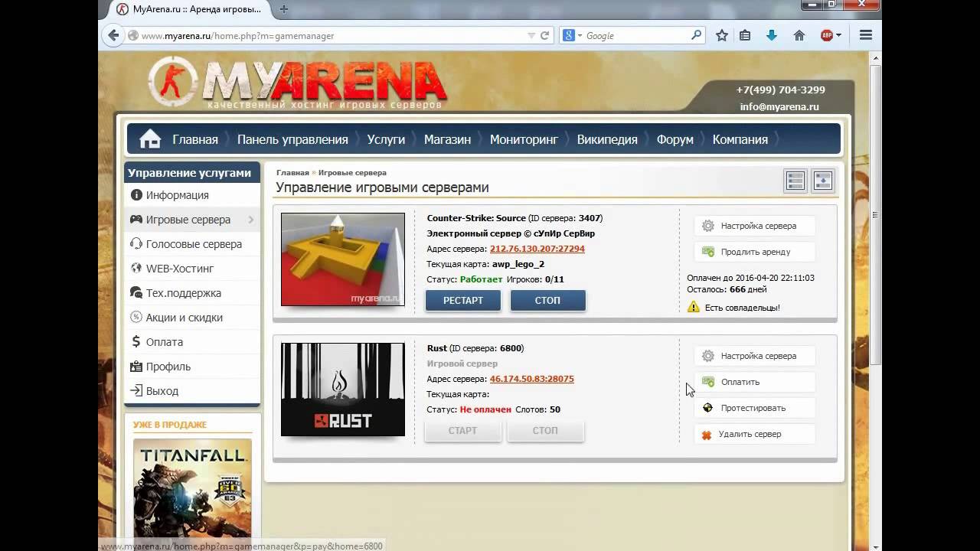
Task: Click the greyed СТАРТ button for Rust
Action: click(462, 431)
